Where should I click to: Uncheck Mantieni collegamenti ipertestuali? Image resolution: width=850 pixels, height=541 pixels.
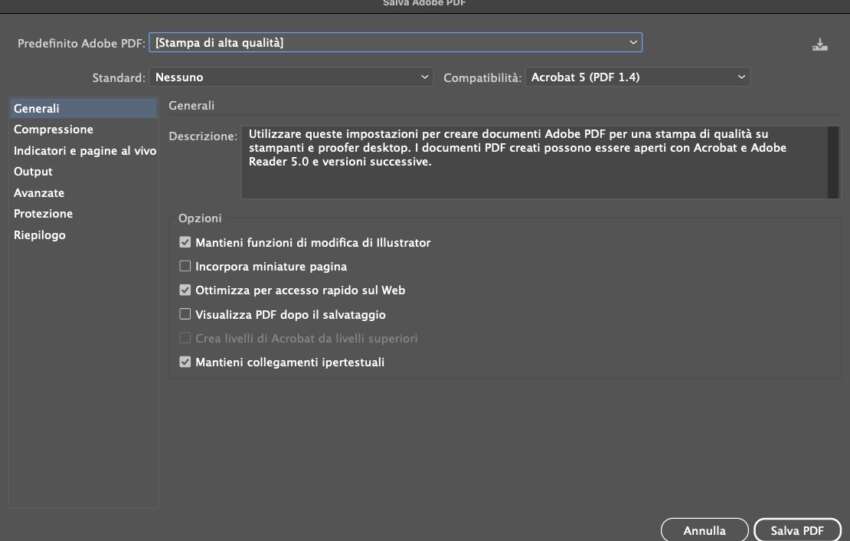[x=185, y=363]
